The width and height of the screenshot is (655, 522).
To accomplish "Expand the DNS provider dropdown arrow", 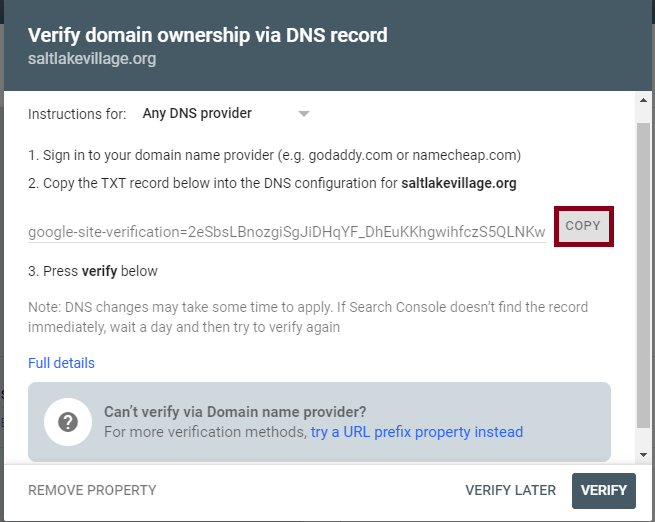I will [x=304, y=114].
